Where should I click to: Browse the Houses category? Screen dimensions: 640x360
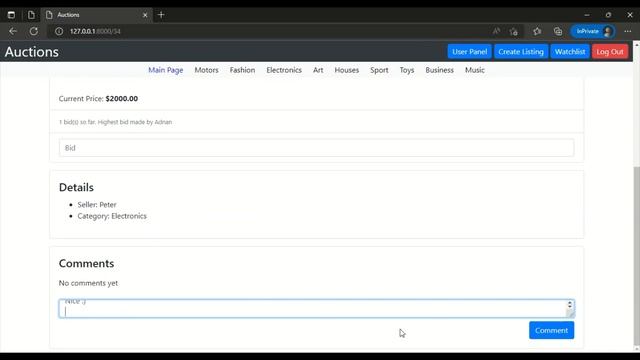coord(347,70)
